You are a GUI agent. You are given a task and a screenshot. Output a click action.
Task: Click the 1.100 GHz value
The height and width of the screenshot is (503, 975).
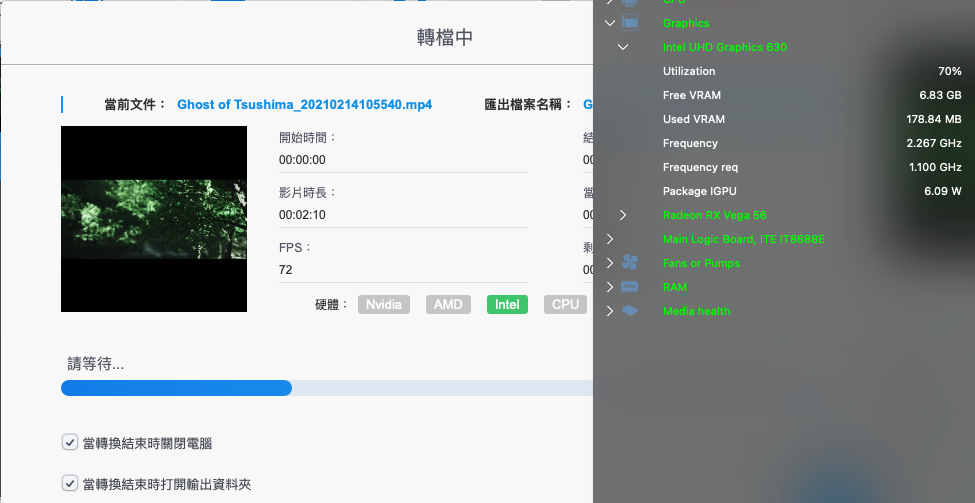click(x=935, y=167)
